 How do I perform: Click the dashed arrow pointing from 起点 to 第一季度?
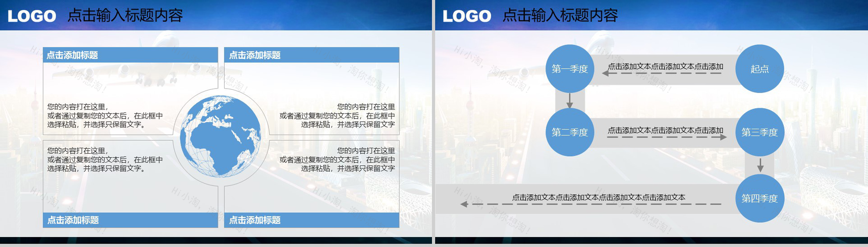pyautogui.click(x=662, y=73)
